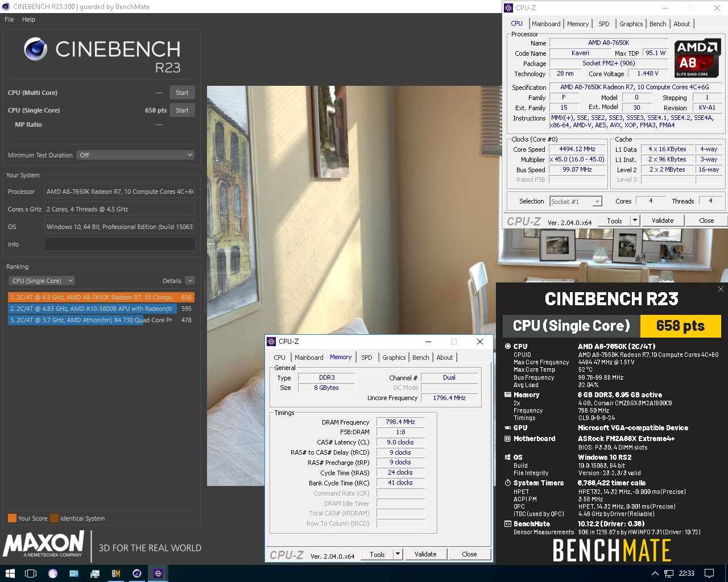Switch to the CPU-Z taskbar icon
Viewport: 728px width, 582px height.
(158, 573)
